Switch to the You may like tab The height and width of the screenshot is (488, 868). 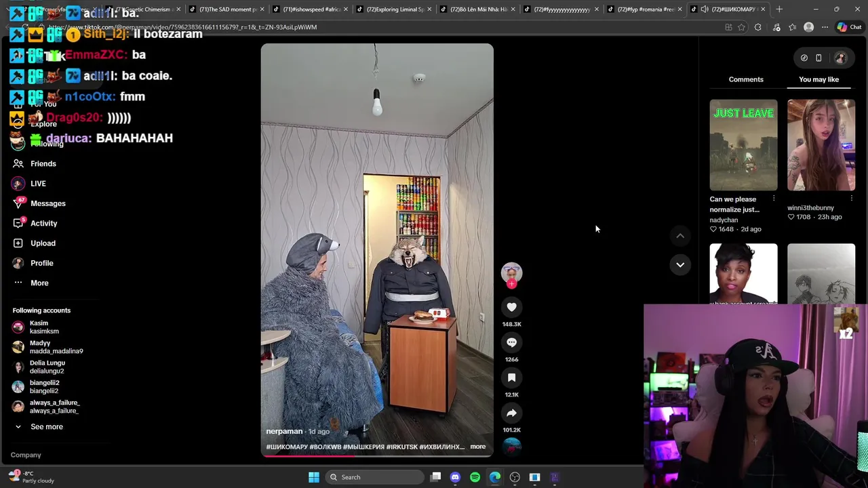(x=818, y=79)
